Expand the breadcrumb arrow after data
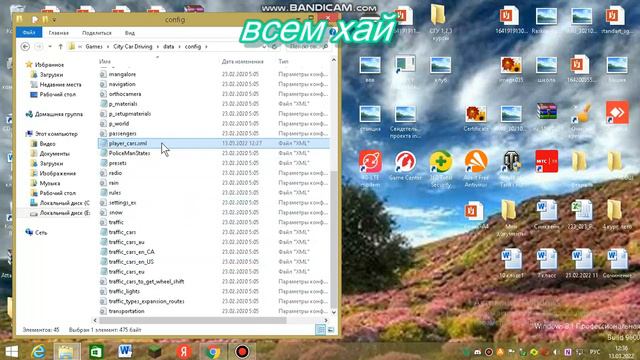 click(x=180, y=47)
